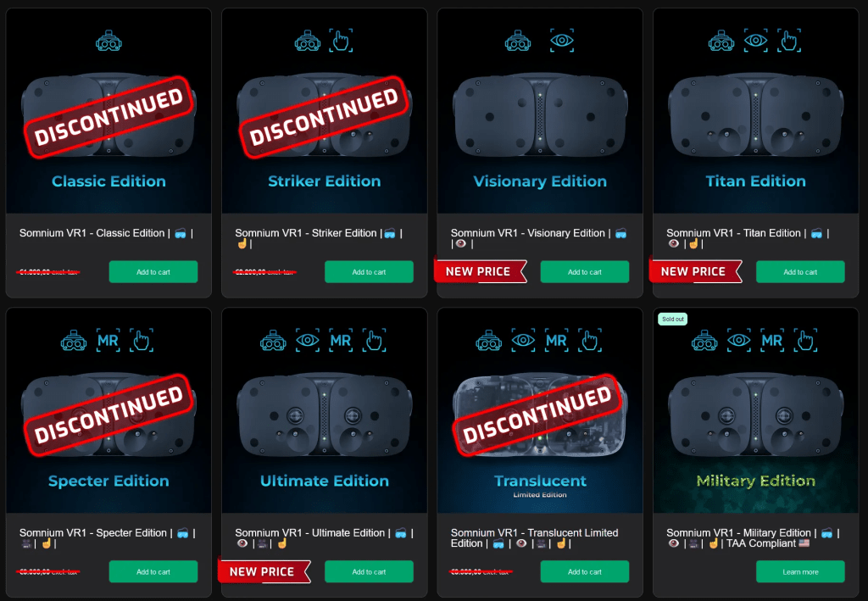The height and width of the screenshot is (601, 868).
Task: Click Learn more on Military Edition
Action: tap(800, 571)
